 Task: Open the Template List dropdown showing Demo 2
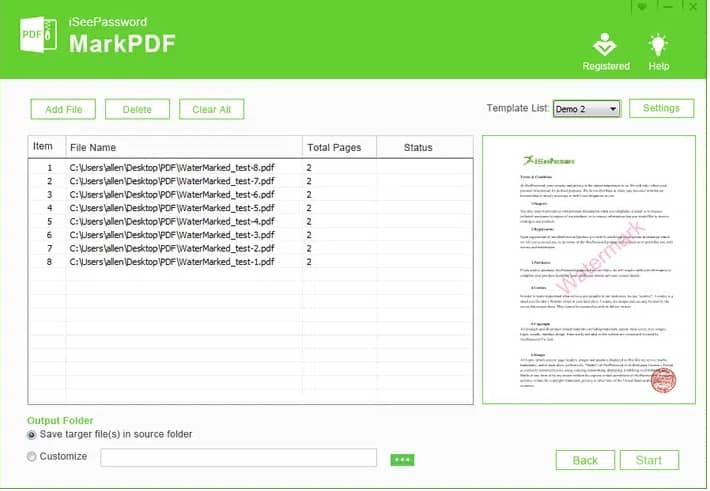[586, 109]
